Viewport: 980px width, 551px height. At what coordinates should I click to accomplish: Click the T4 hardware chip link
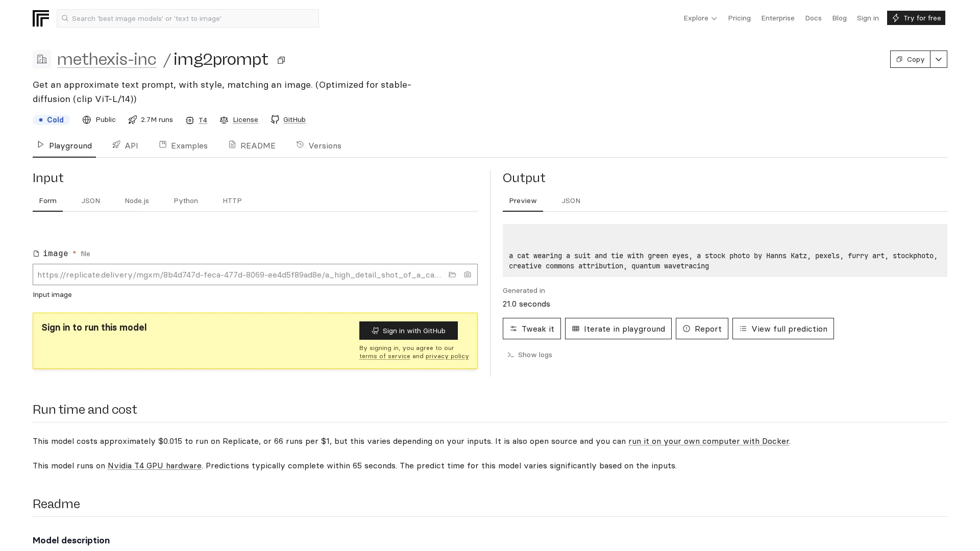[203, 120]
